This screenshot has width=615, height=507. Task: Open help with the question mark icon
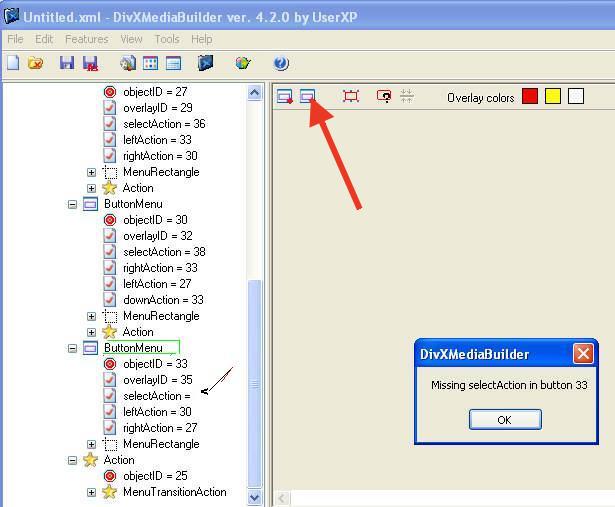(x=281, y=63)
